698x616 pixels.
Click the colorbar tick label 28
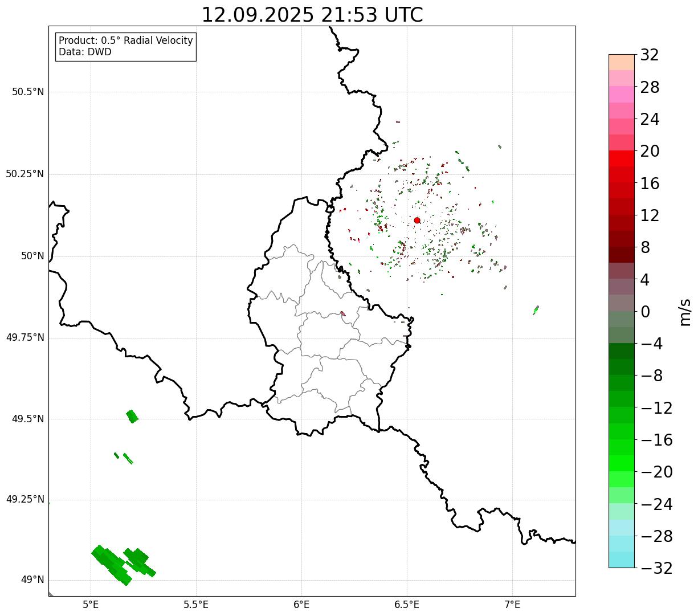pos(650,87)
